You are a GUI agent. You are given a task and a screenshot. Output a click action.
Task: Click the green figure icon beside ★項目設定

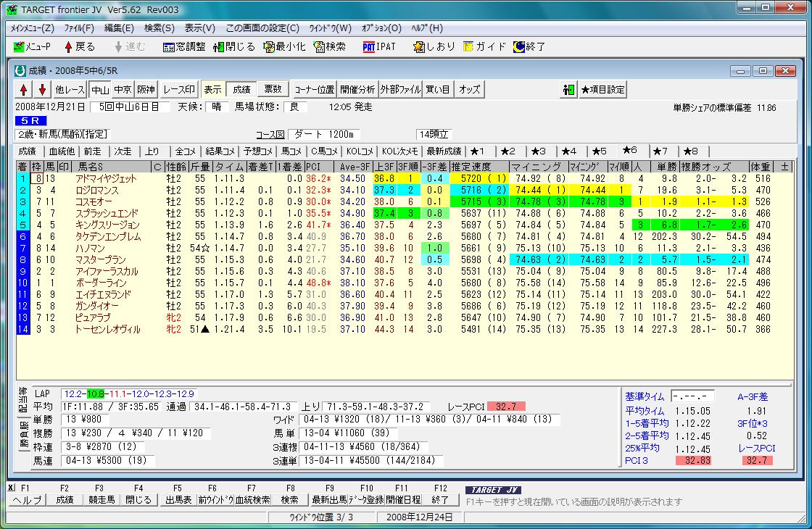[x=568, y=90]
